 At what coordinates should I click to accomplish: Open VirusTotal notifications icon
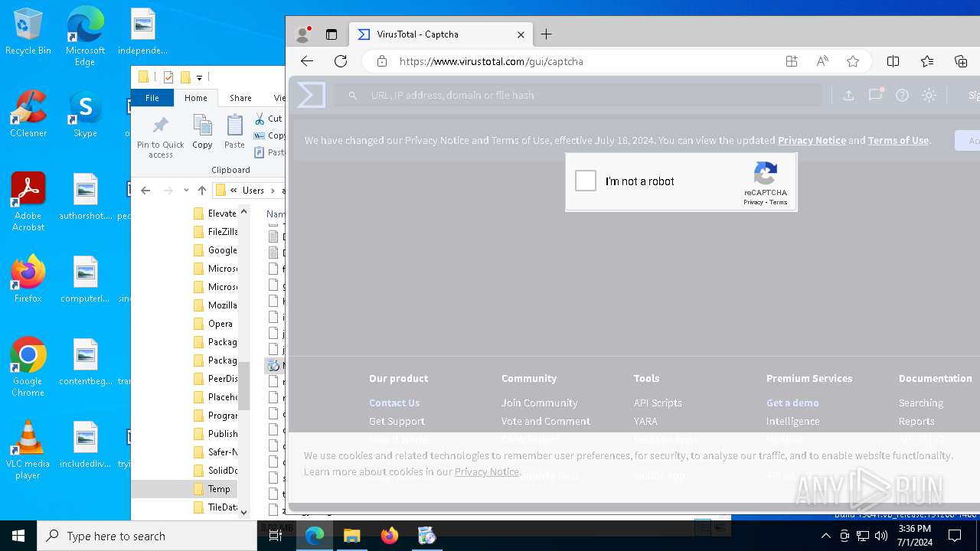point(876,95)
